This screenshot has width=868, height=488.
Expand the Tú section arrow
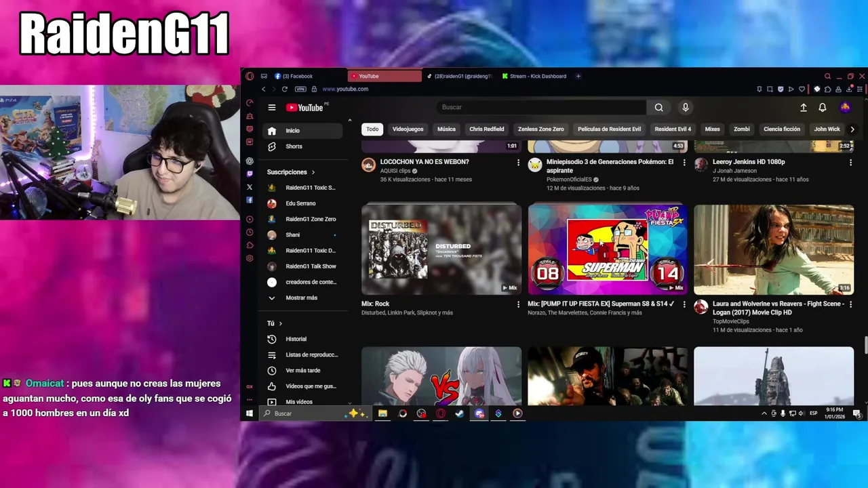281,323
